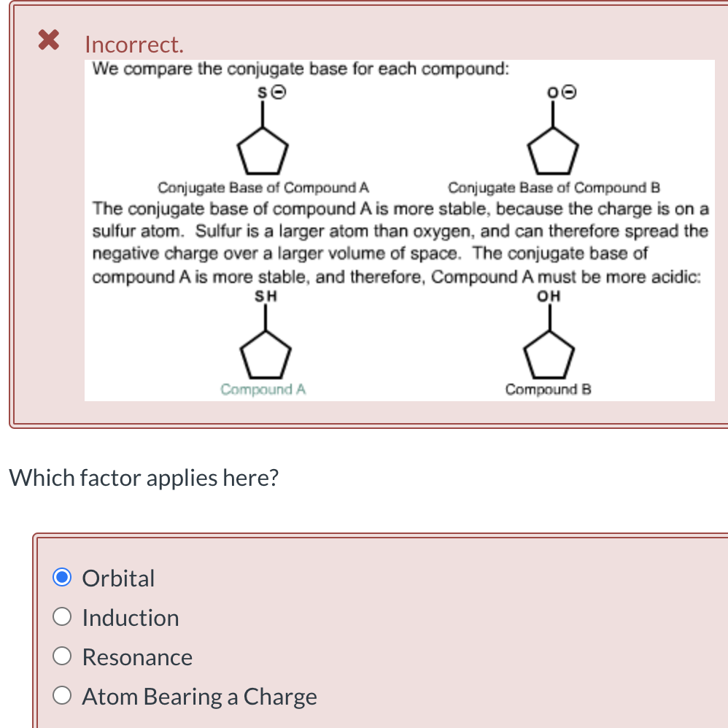Screen dimensions: 728x728
Task: Select the Resonance answer option
Action: coord(63,655)
